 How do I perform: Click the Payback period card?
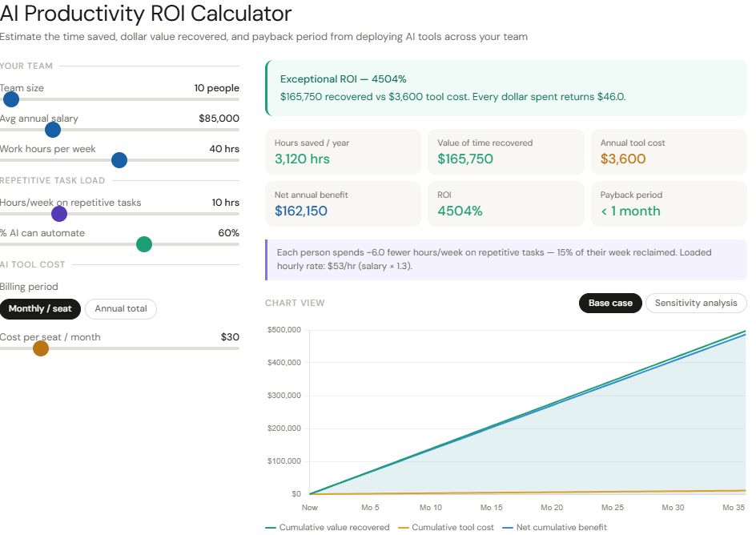pyautogui.click(x=668, y=203)
